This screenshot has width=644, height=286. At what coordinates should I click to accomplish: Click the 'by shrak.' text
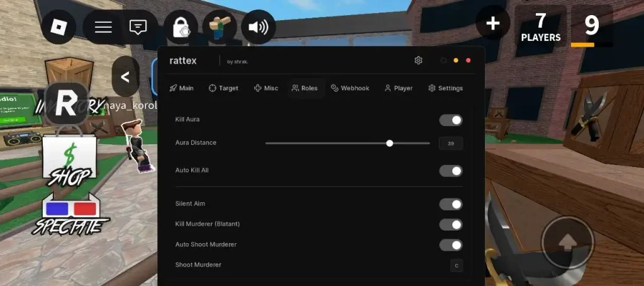[x=237, y=62]
